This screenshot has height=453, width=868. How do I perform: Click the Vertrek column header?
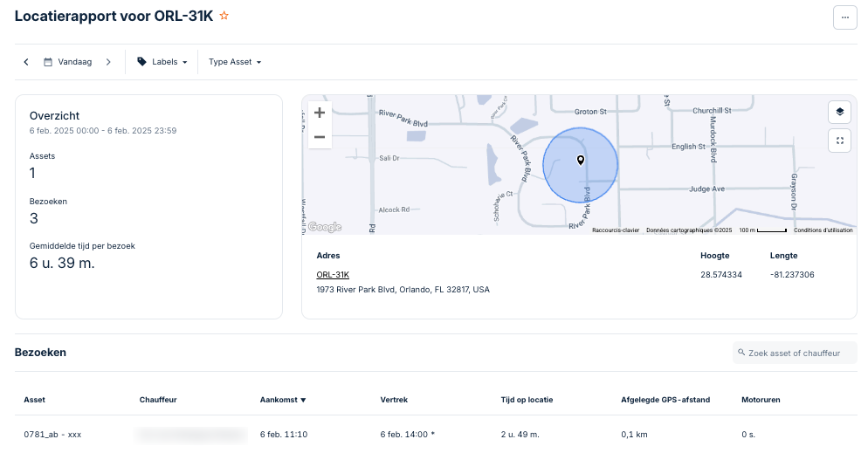coord(394,400)
